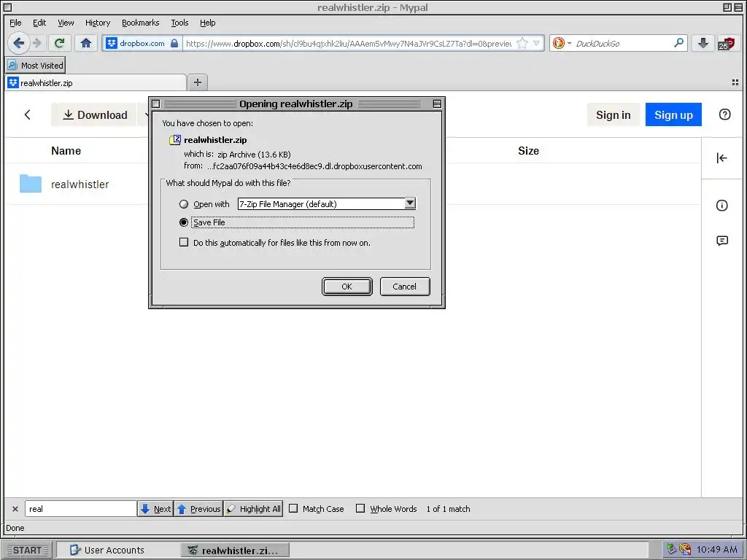
Task: Click the address bar URL field
Action: click(349, 43)
